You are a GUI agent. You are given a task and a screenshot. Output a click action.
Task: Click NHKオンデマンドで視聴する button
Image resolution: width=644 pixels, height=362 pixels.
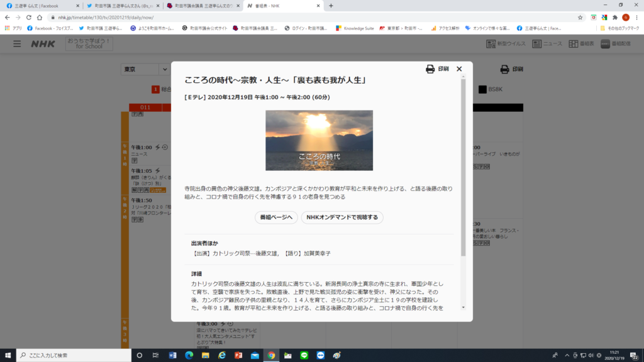coord(342,217)
